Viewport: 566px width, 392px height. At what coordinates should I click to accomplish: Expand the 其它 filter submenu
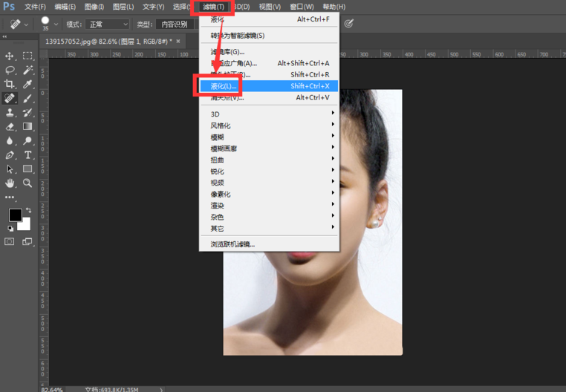click(269, 229)
